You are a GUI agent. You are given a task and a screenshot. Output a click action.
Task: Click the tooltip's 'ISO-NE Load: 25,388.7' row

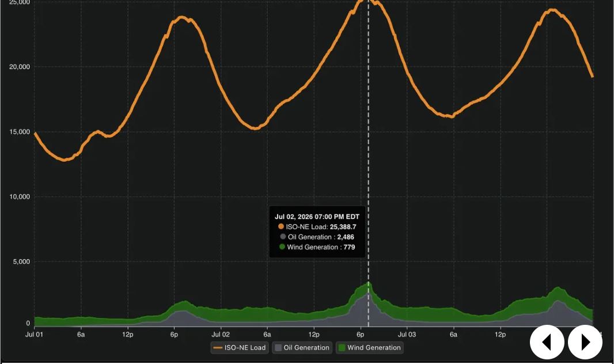317,226
